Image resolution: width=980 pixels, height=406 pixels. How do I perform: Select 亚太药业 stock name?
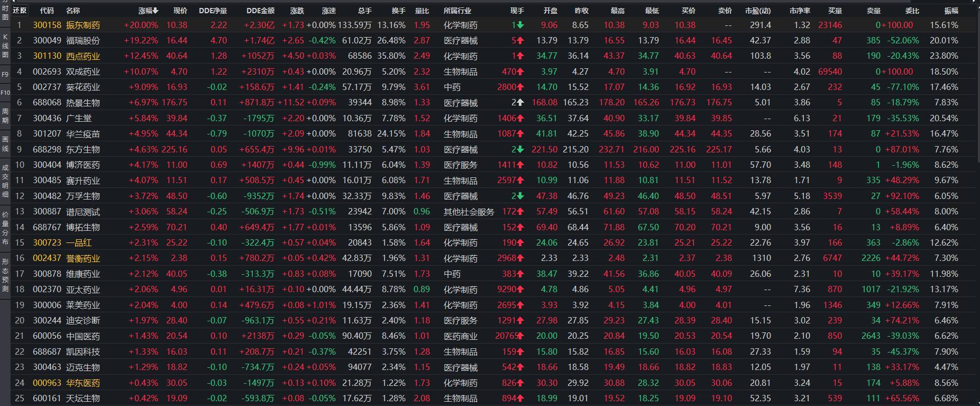coord(83,290)
